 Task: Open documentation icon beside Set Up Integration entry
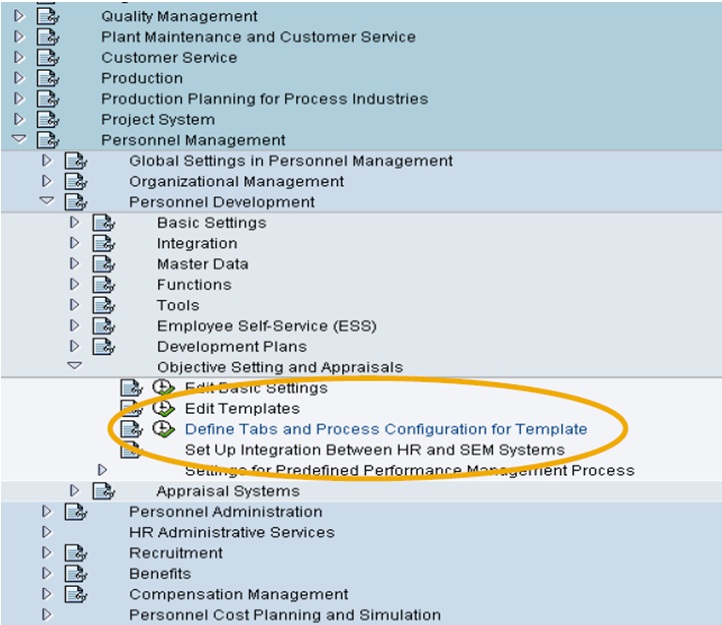132,449
